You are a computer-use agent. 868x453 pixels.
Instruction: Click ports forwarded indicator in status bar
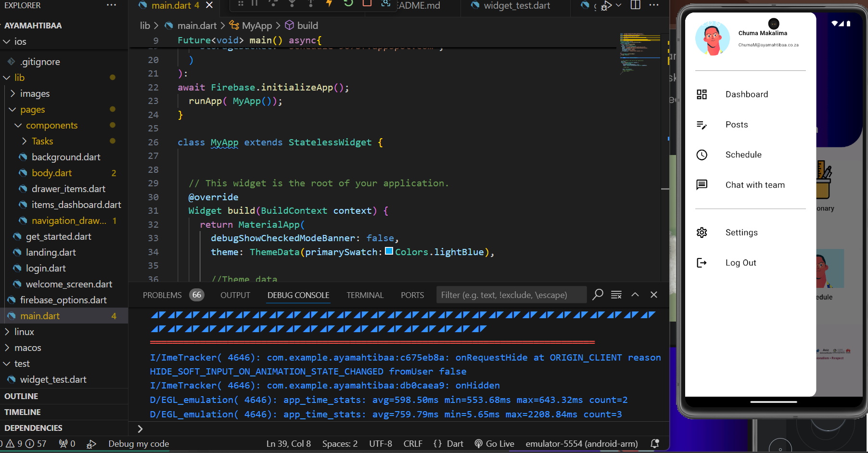point(67,443)
